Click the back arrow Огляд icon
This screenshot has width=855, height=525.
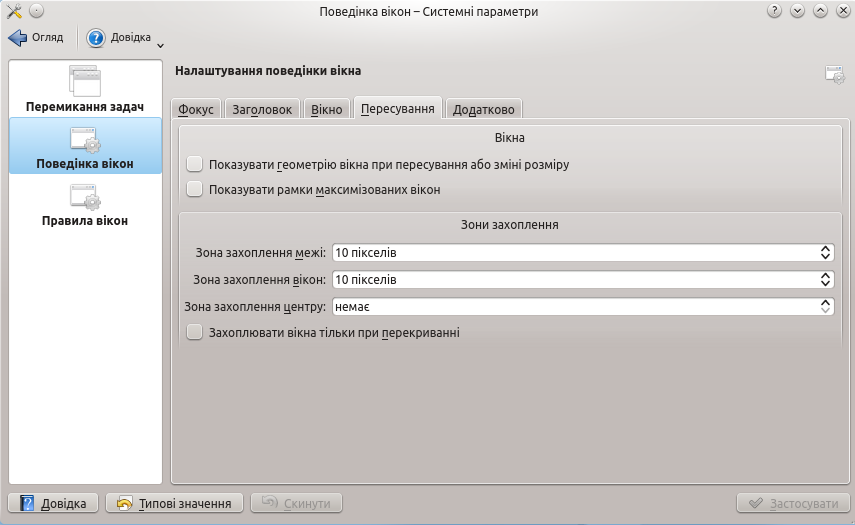tap(18, 38)
